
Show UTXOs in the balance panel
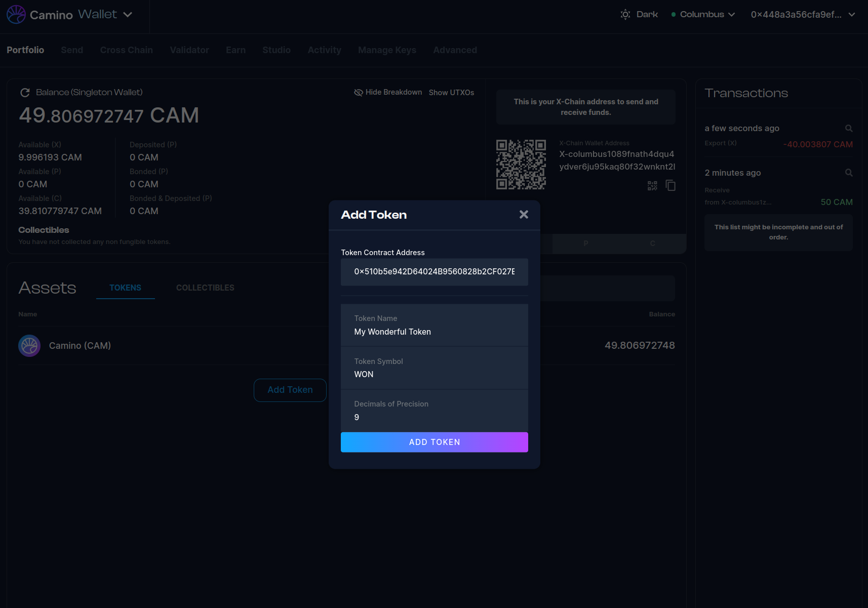tap(451, 93)
